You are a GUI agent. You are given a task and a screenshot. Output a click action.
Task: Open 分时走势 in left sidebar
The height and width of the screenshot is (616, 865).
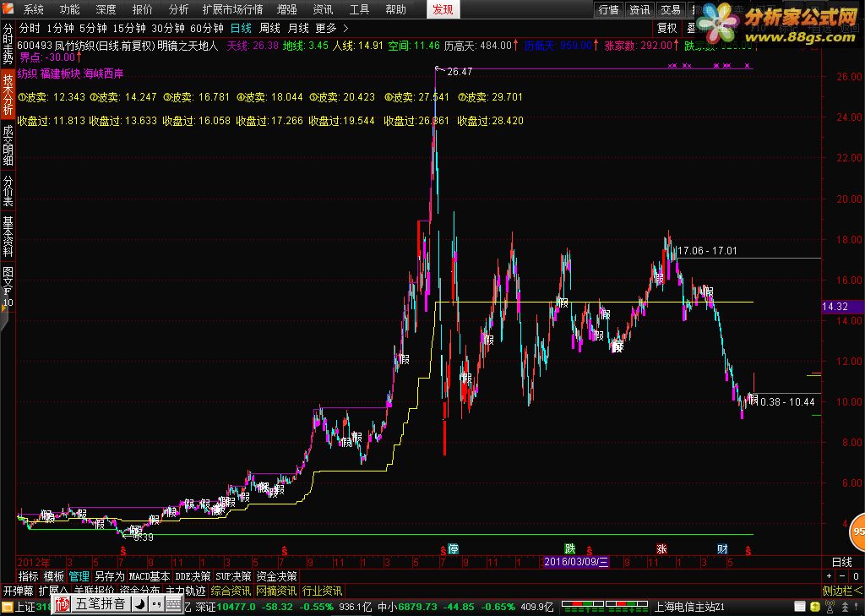click(x=8, y=44)
